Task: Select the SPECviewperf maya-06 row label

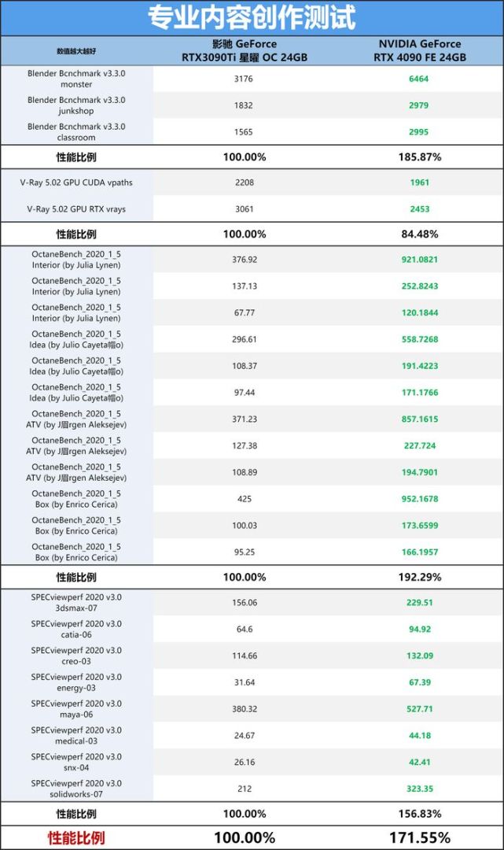Action: (x=76, y=709)
